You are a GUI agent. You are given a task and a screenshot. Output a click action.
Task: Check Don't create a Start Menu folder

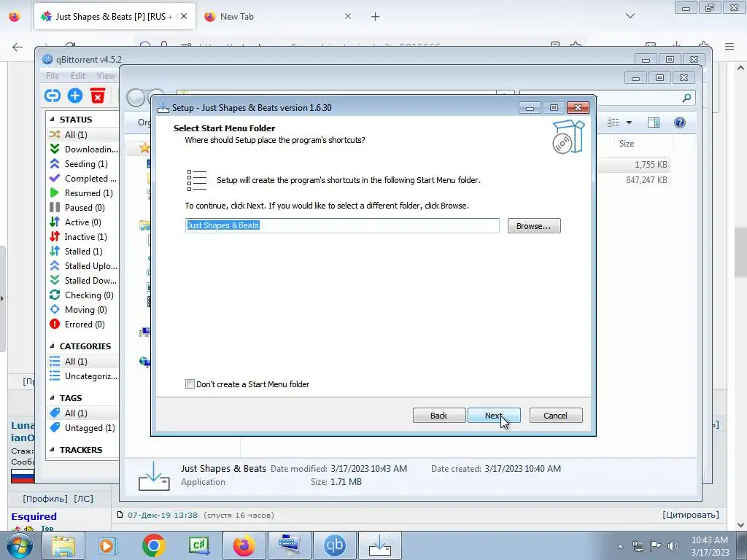(190, 384)
